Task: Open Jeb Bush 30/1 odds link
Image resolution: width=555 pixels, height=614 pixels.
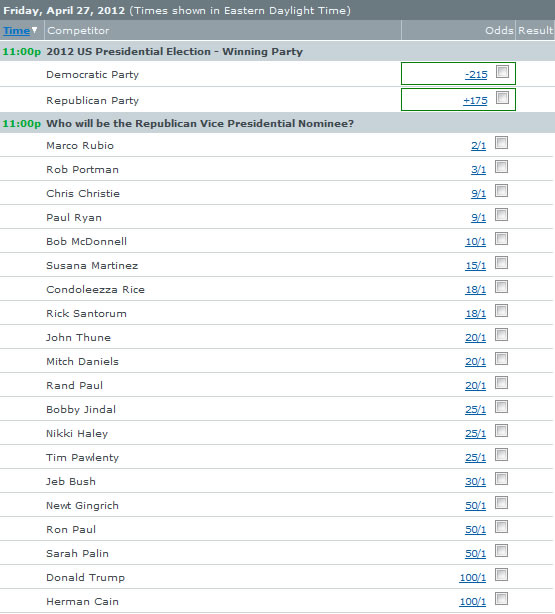Action: pos(475,482)
